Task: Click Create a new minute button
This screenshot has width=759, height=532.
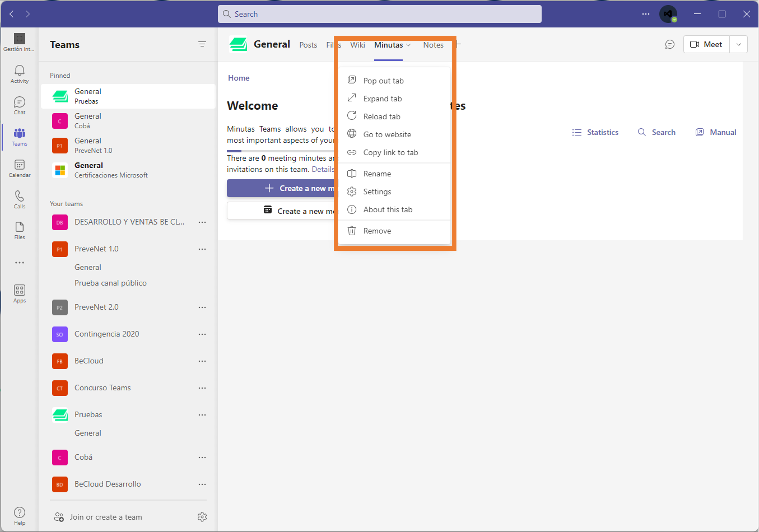Action: [x=280, y=188]
